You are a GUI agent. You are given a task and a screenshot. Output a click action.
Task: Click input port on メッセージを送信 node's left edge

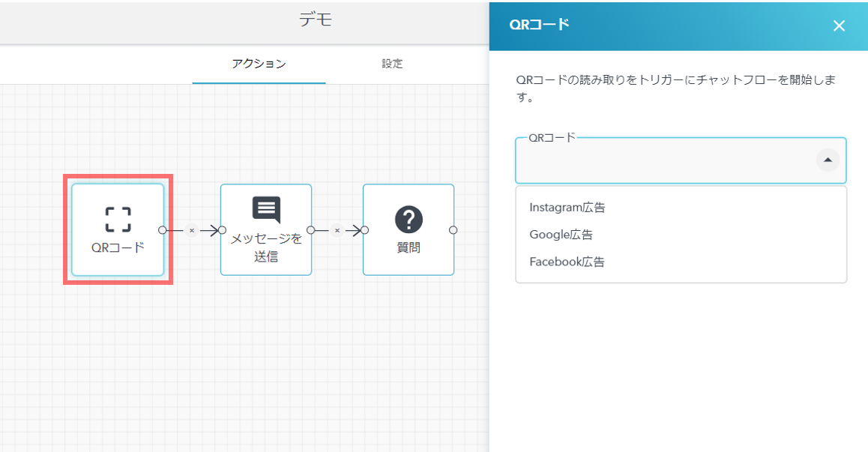pos(222,230)
